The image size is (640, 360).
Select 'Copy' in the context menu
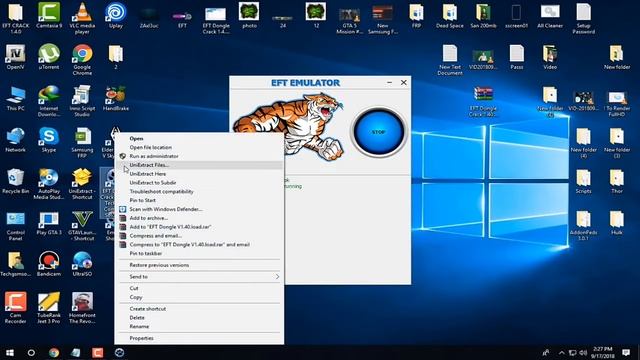(x=136, y=297)
